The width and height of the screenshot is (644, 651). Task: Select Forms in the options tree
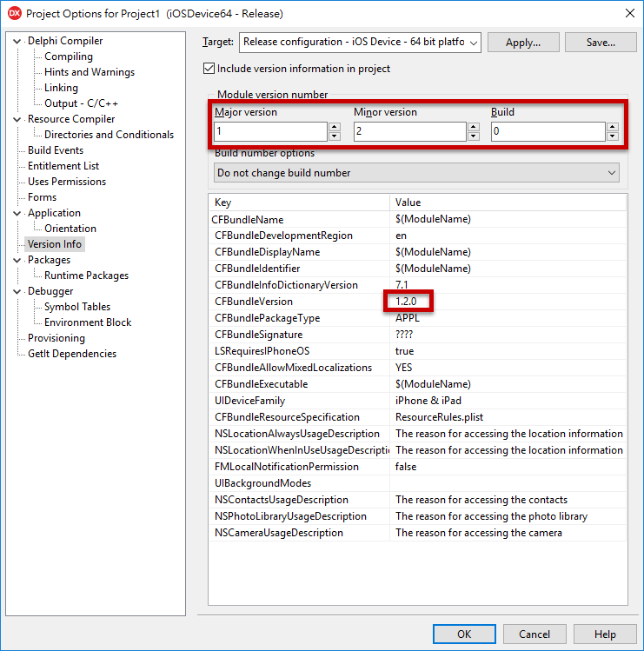42,197
